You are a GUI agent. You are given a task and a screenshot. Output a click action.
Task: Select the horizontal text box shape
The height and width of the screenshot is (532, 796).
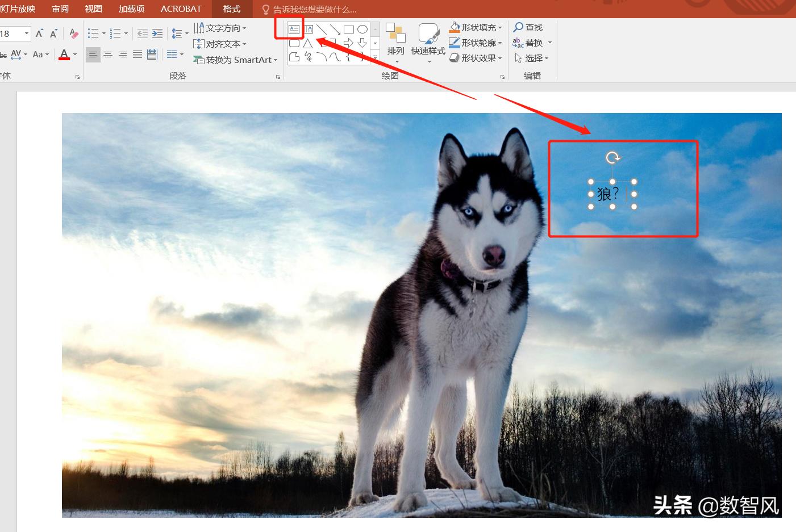coord(294,30)
